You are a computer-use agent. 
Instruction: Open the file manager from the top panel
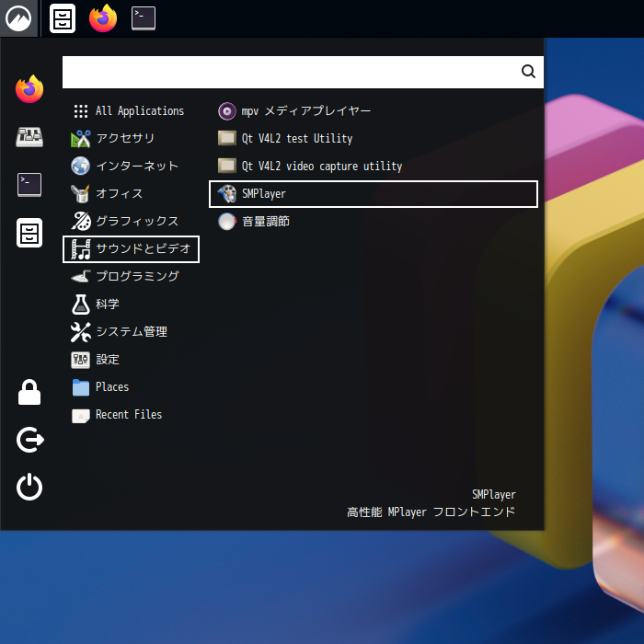63,18
